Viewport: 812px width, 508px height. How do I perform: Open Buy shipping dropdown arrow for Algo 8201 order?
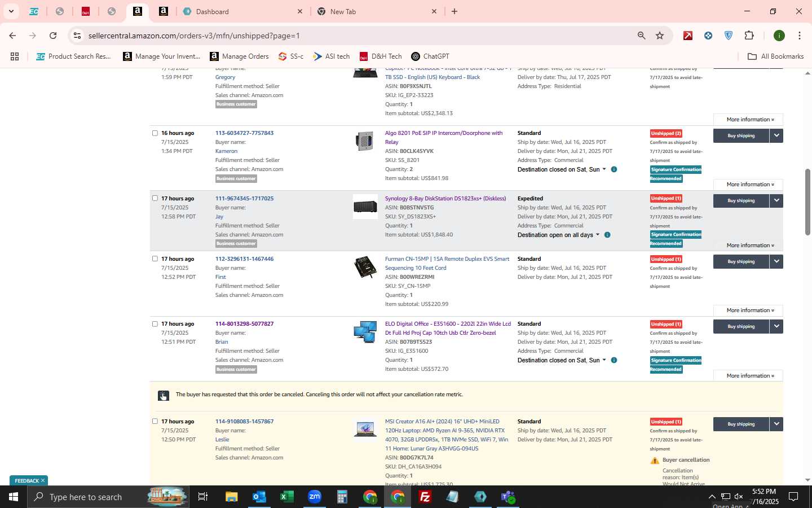776,135
